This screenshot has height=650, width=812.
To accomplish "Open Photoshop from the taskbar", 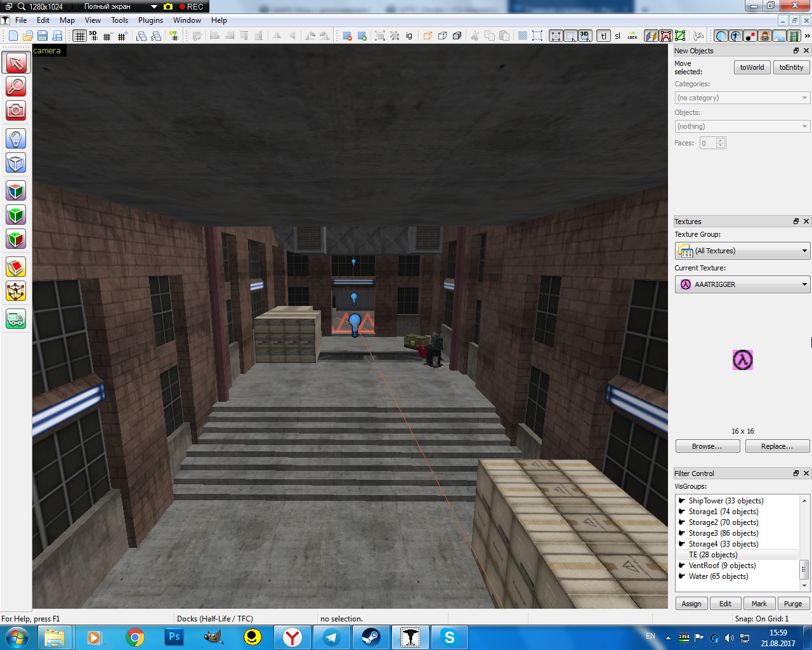I will pyautogui.click(x=174, y=637).
